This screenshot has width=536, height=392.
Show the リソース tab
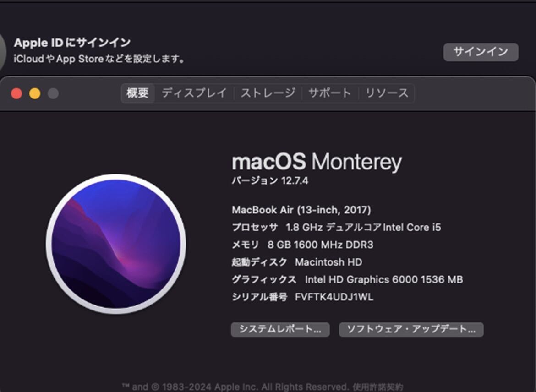(387, 93)
